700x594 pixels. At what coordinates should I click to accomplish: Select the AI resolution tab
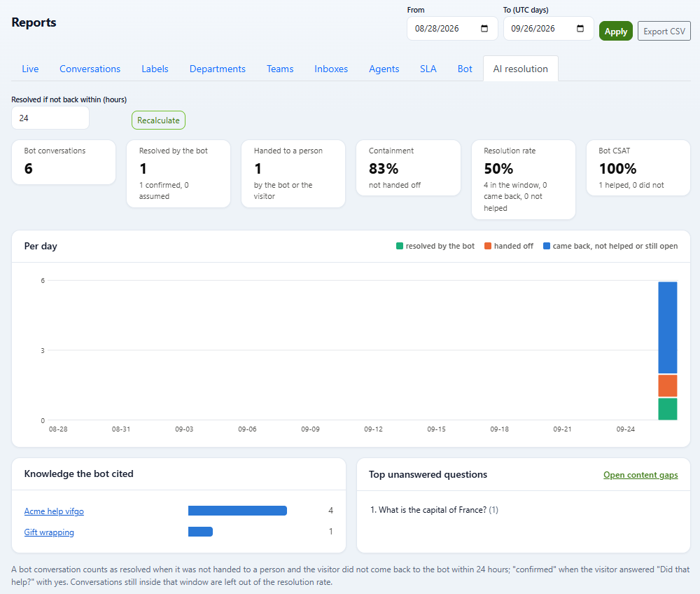(x=521, y=69)
